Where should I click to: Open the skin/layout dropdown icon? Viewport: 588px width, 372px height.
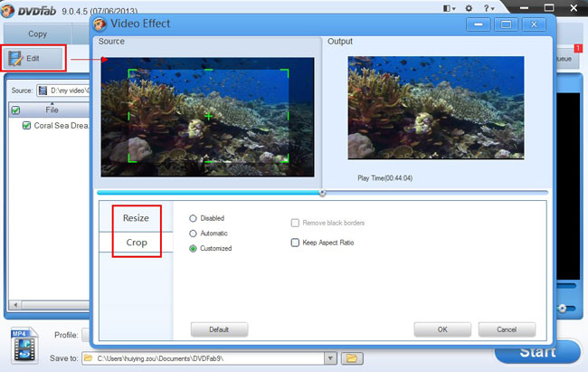click(x=449, y=8)
